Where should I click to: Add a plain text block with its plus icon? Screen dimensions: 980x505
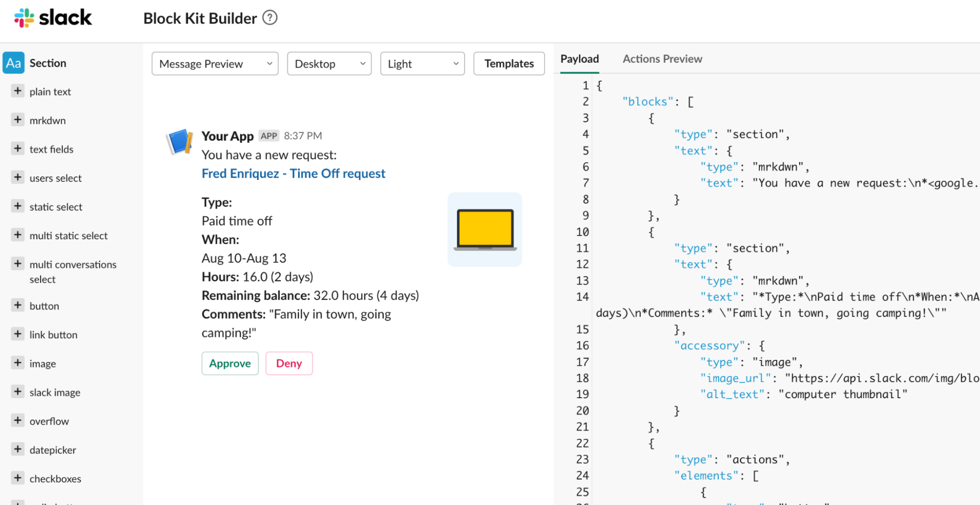point(18,91)
